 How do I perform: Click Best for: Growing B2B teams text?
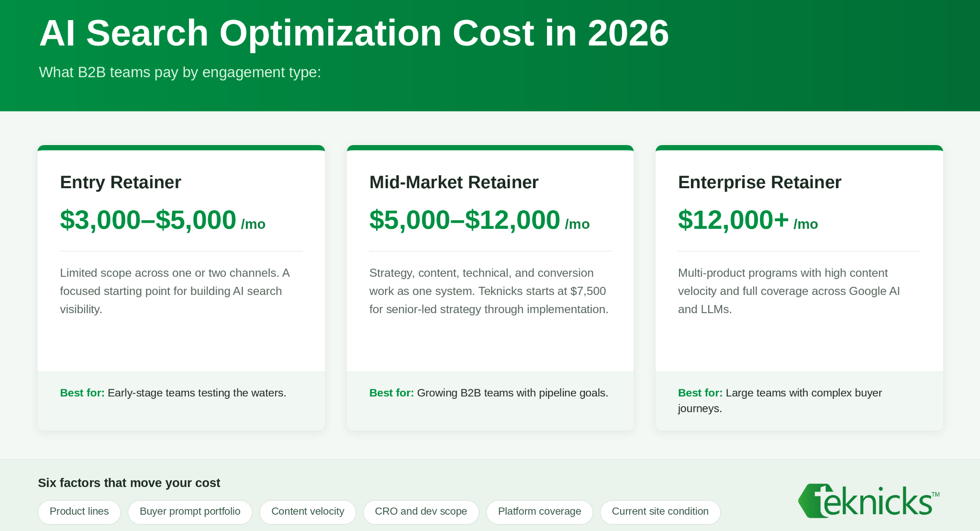(x=489, y=393)
